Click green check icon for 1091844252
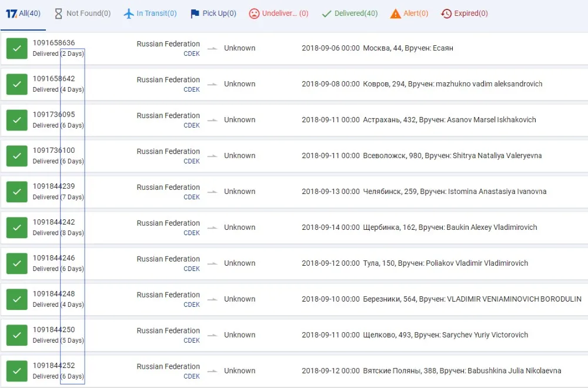This screenshot has height=388, width=588. [17, 371]
